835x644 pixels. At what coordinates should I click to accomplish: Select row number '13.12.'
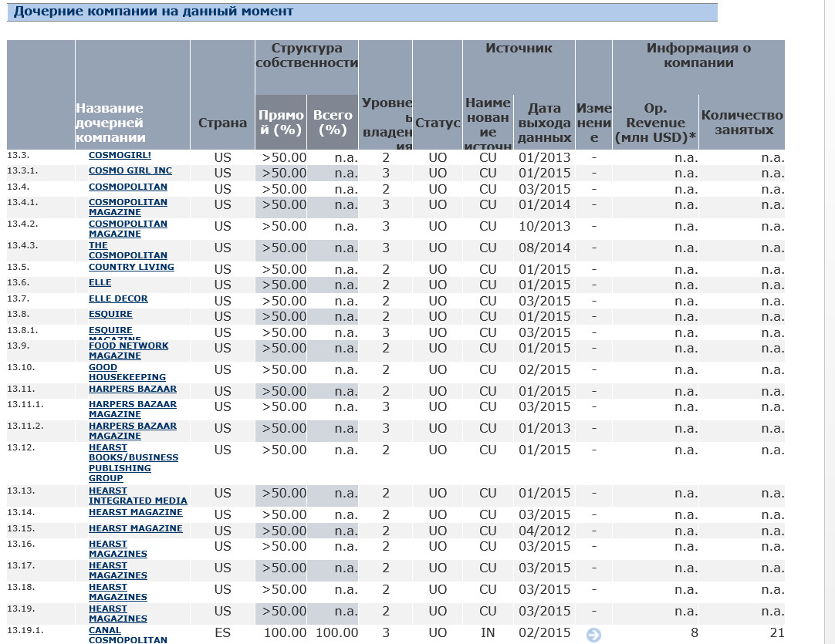(x=21, y=447)
